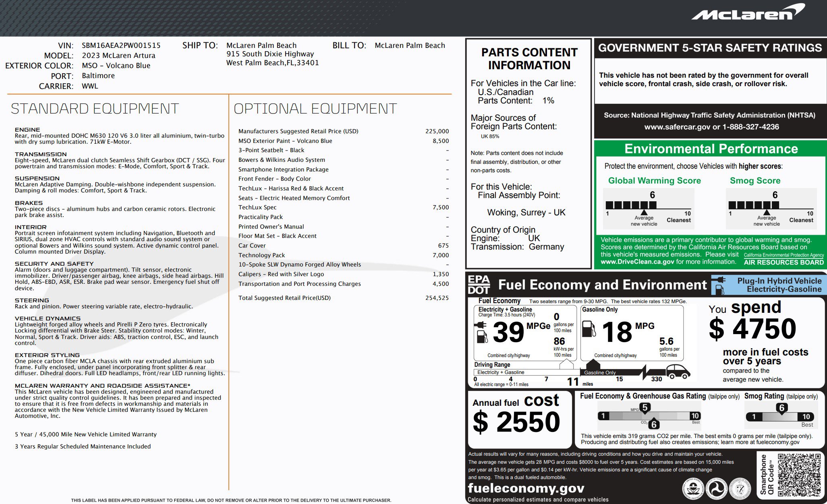Viewport: 827px width, 504px height.
Task: Click the Fuel Economy & Greenhouse Gas rating scale
Action: pyautogui.click(x=649, y=416)
